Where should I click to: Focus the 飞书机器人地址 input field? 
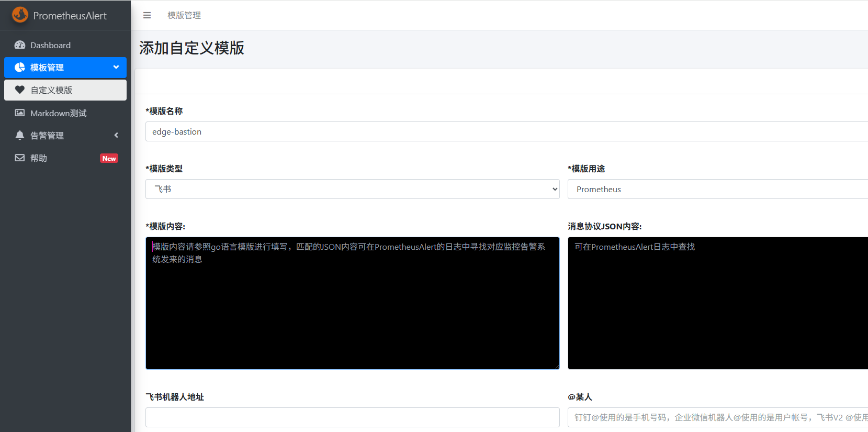click(x=353, y=417)
